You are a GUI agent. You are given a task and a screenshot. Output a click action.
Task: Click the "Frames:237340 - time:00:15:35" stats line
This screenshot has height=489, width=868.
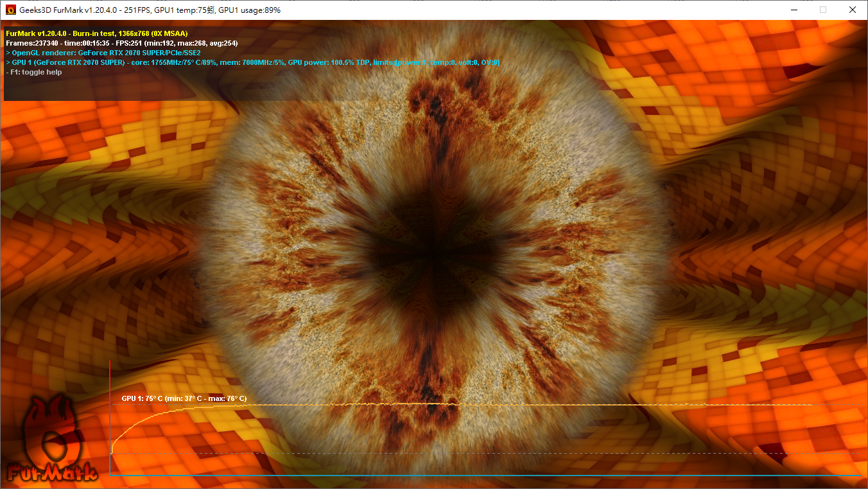121,43
